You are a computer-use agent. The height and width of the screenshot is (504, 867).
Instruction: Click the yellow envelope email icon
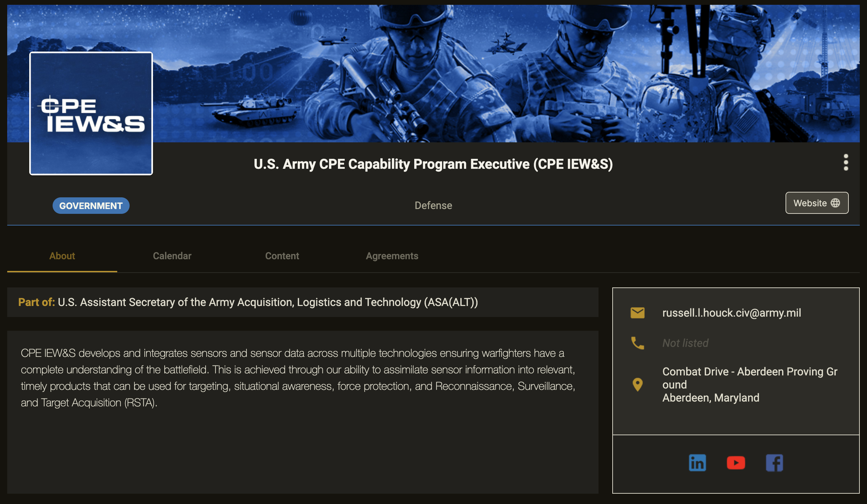[637, 313]
